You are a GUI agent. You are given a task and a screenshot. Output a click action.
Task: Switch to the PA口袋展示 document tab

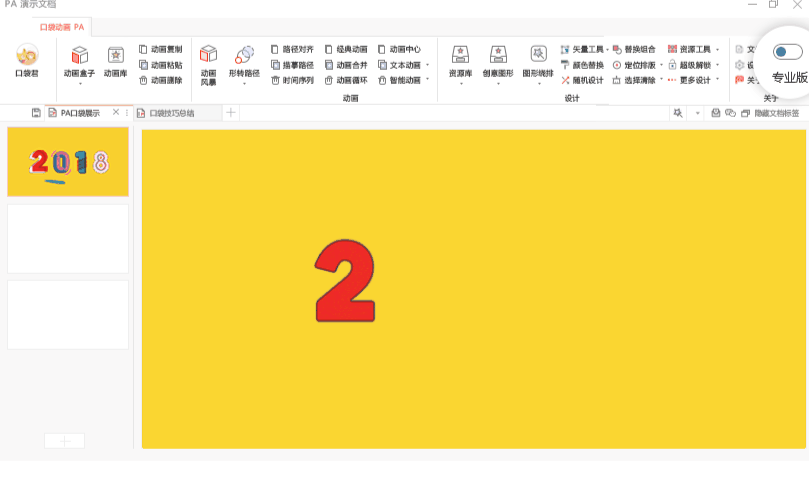point(80,113)
